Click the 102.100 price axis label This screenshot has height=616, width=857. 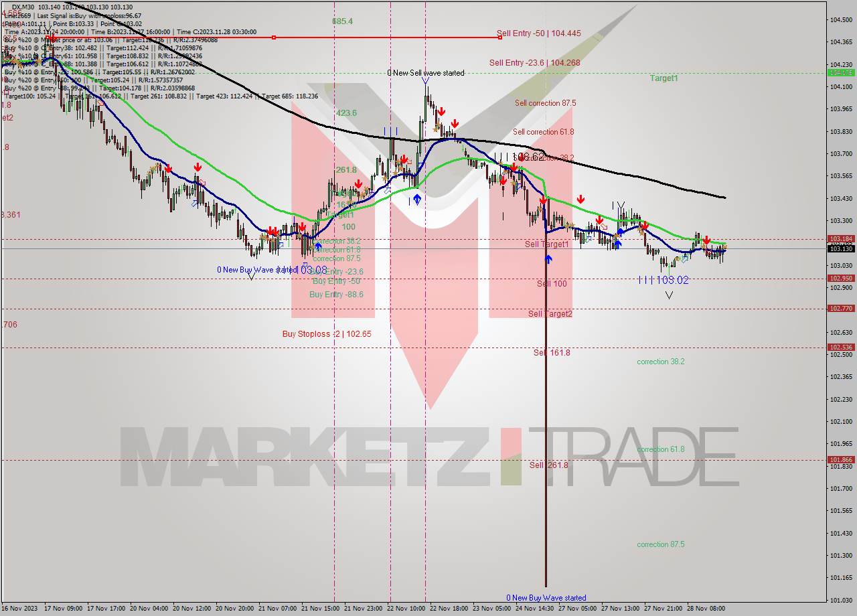[841, 421]
